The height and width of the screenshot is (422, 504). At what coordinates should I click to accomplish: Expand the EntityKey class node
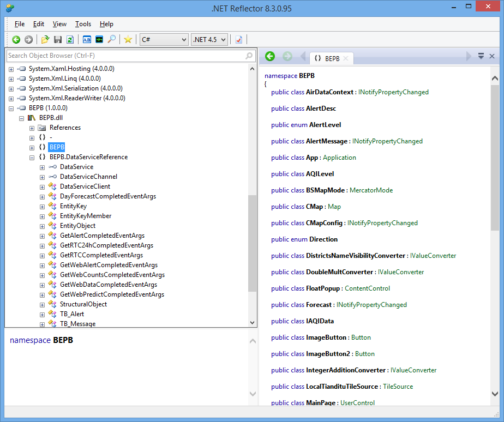pos(42,207)
